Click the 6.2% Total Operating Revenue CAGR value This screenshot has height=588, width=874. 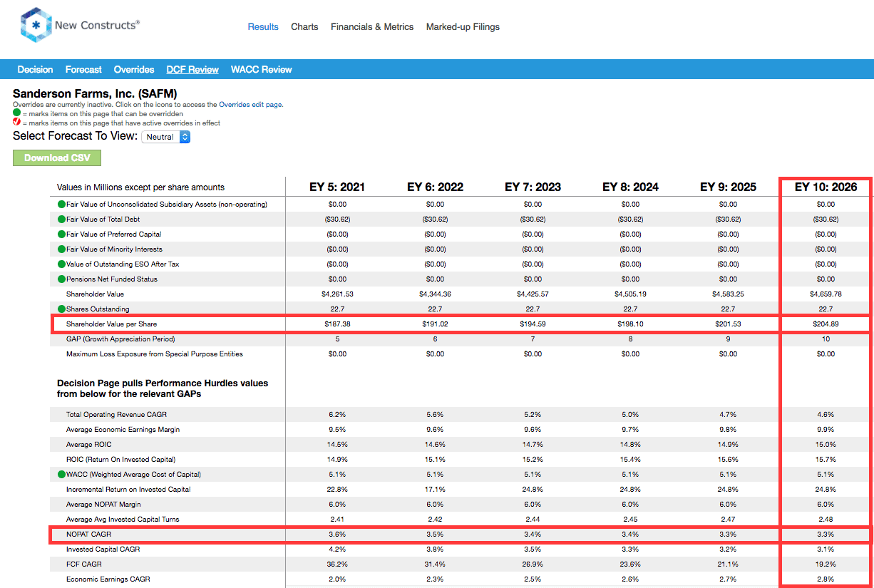[x=337, y=415]
